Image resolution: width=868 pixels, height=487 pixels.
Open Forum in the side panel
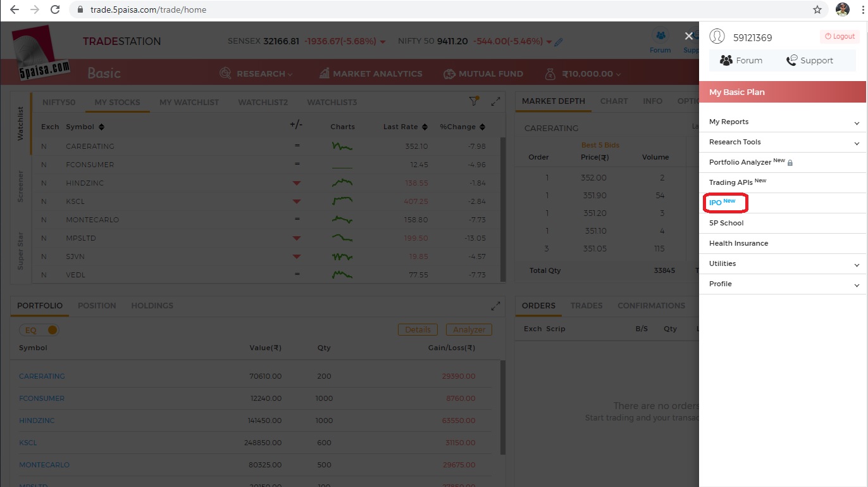click(x=741, y=60)
